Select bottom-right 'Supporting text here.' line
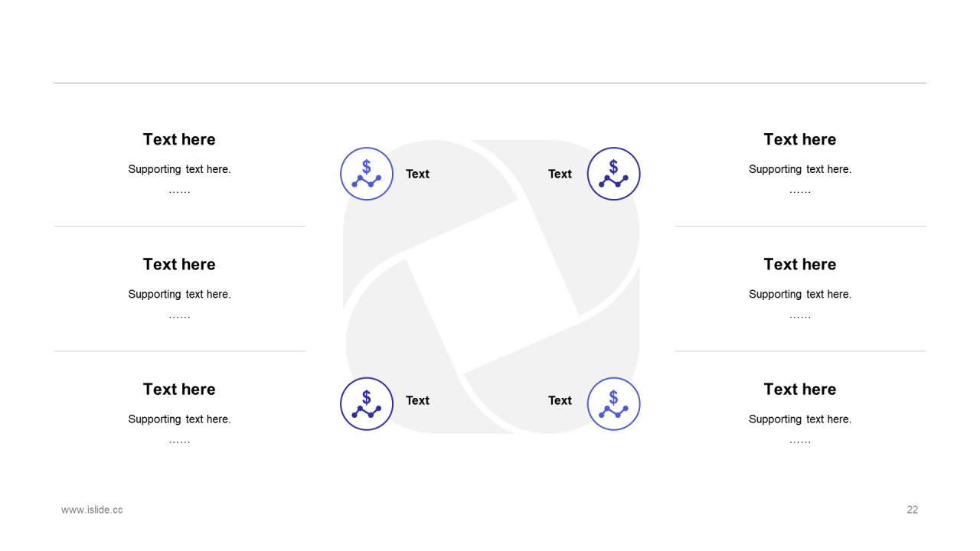This screenshot has width=980, height=551. [800, 419]
